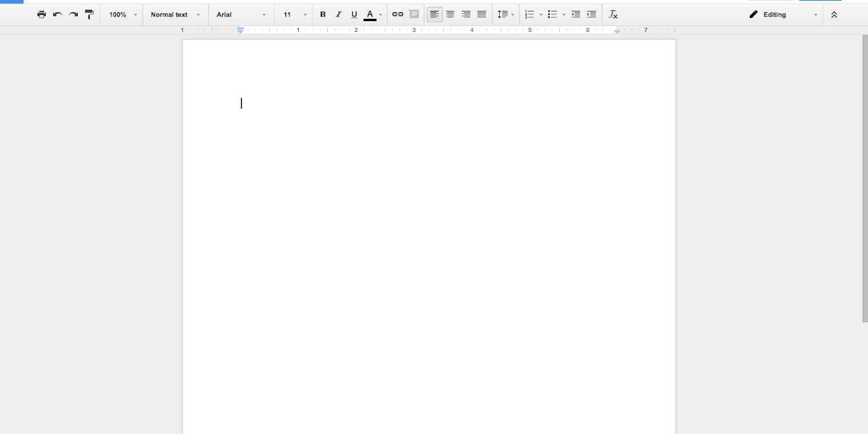Screen dimensions: 868x434
Task: Collapse the toolbar with the double chevron
Action: pyautogui.click(x=834, y=14)
